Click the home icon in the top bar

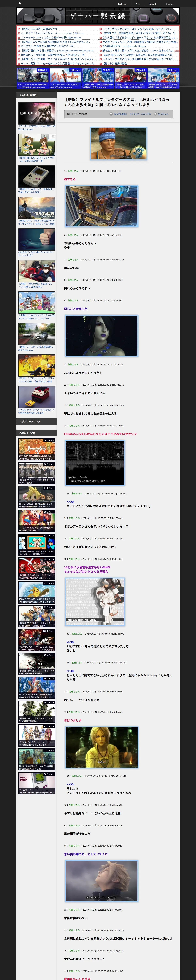[19, 3]
